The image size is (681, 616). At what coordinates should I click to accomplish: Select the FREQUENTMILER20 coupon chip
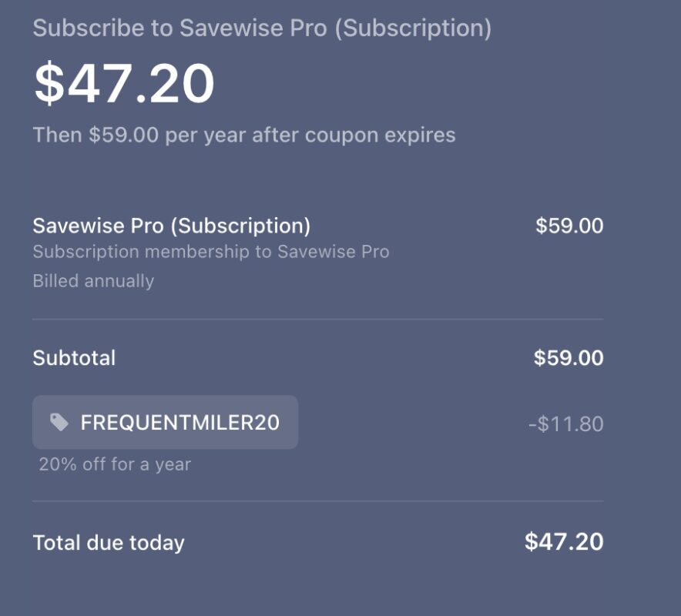pyautogui.click(x=165, y=422)
